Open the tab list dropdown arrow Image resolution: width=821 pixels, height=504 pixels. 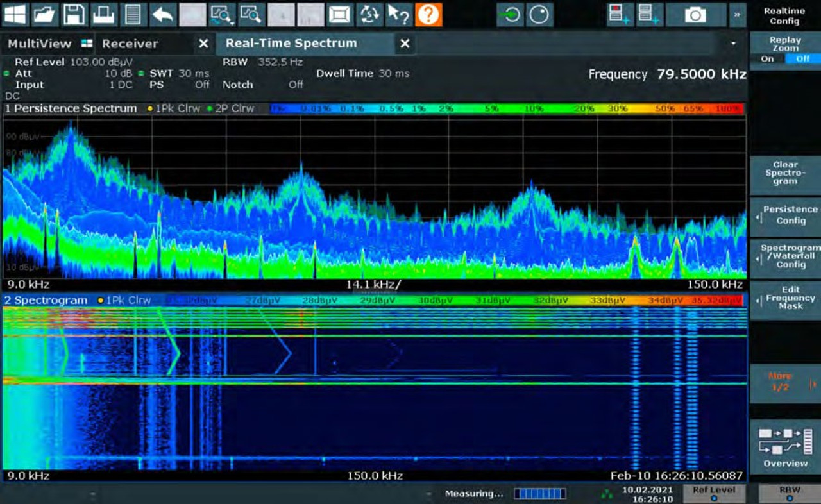tap(732, 44)
